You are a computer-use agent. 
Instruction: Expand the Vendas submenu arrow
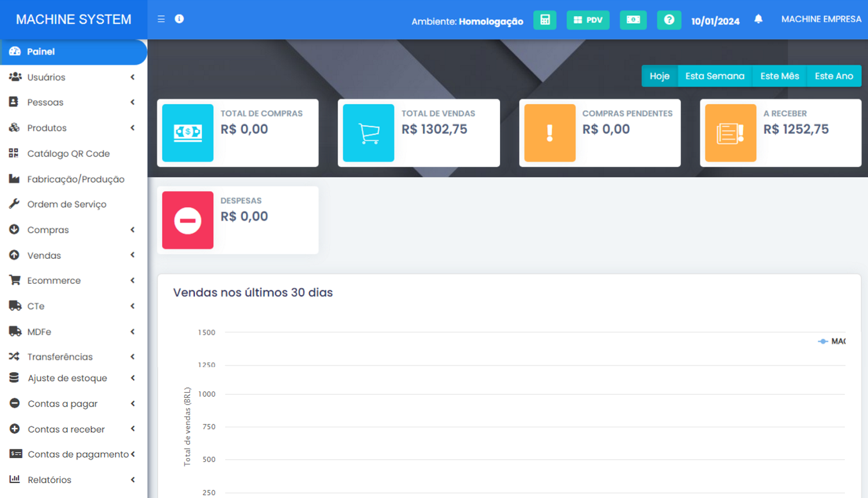(133, 255)
